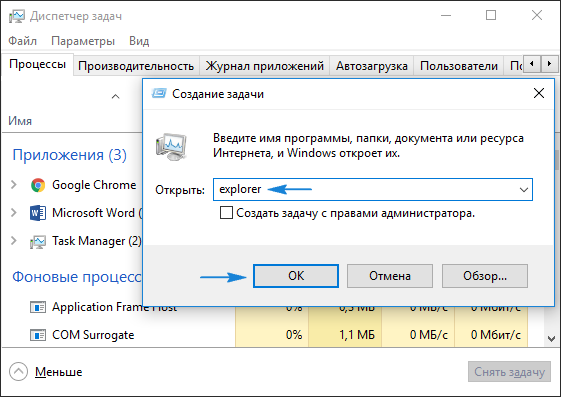Minimize the Task Manager window
Image resolution: width=561 pixels, height=397 pixels.
(x=446, y=15)
